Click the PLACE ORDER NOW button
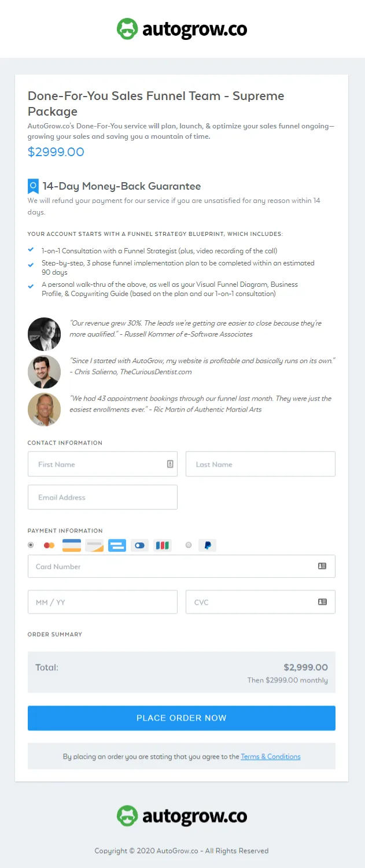 tap(182, 718)
